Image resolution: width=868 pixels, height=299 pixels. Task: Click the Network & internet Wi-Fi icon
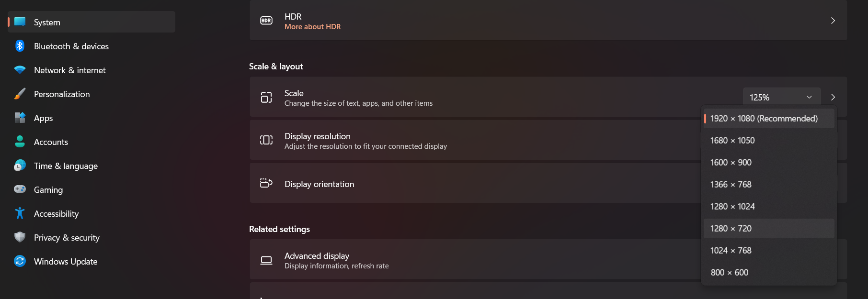click(x=20, y=70)
